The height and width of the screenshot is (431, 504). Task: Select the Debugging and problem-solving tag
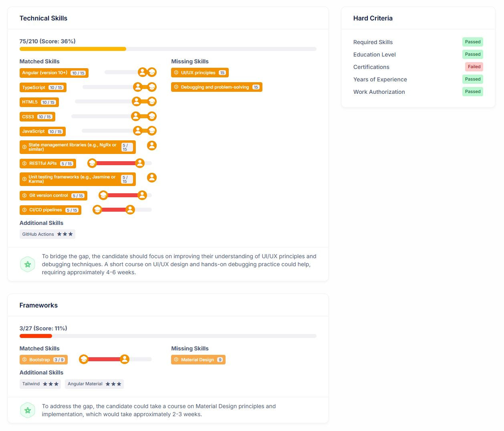click(x=217, y=87)
